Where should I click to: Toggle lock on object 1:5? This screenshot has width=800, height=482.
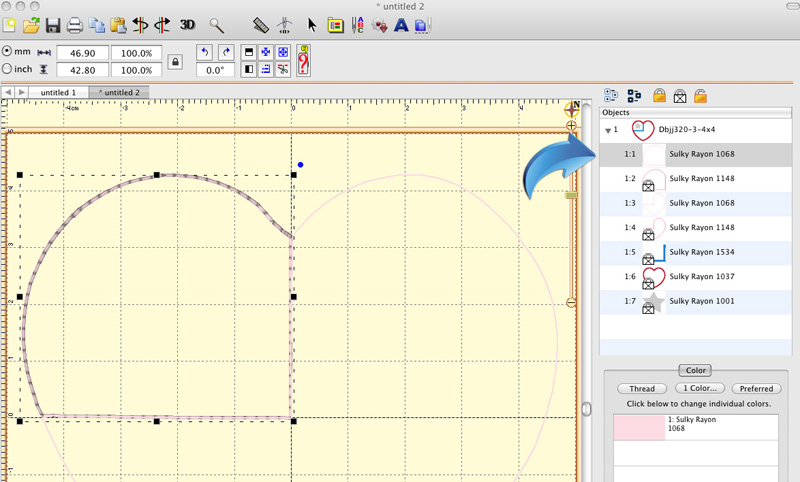coord(648,260)
